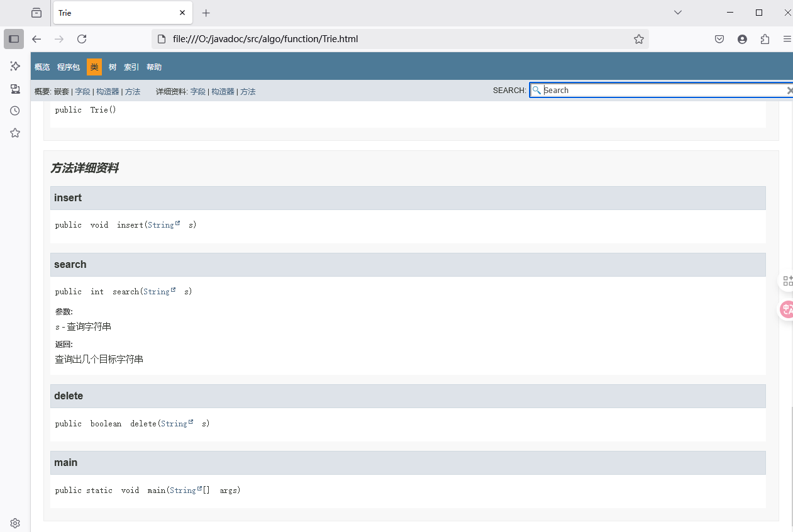This screenshot has width=793, height=532.
Task: Follow the 构造器 link under 详细资料
Action: [x=223, y=91]
